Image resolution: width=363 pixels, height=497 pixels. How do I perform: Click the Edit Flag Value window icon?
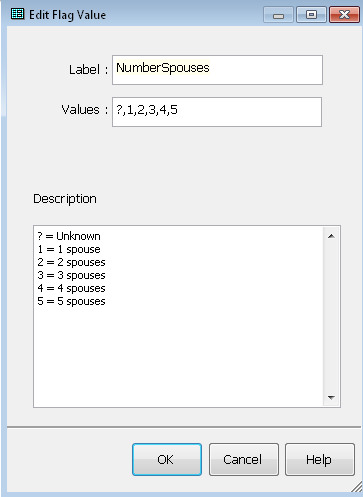click(17, 14)
